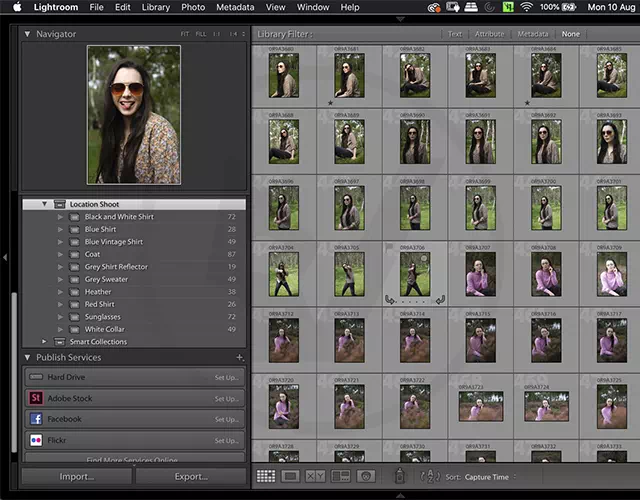Expand the Smart Collections set
The width and height of the screenshot is (640, 500).
click(44, 341)
